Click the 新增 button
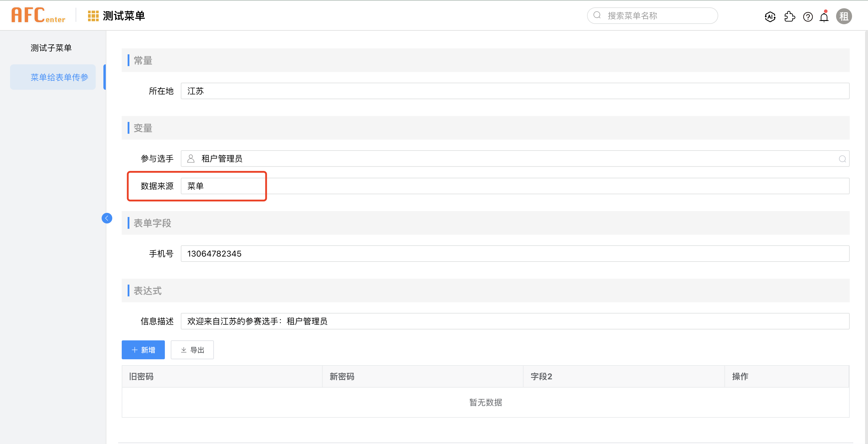The image size is (868, 444). [143, 350]
